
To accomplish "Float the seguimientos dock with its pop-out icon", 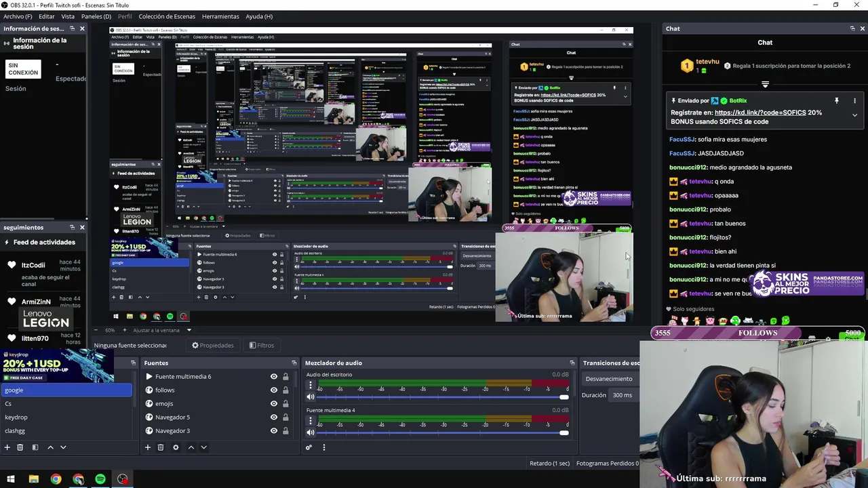I will pyautogui.click(x=73, y=228).
